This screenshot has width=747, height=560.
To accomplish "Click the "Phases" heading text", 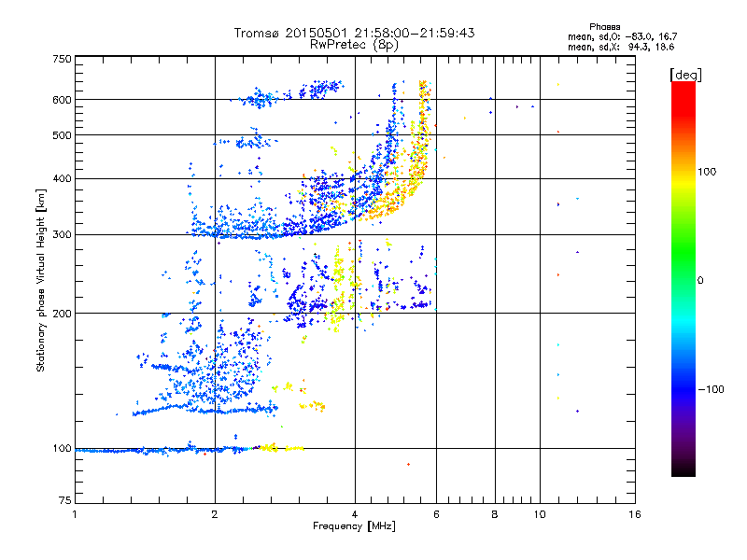I will (x=604, y=27).
